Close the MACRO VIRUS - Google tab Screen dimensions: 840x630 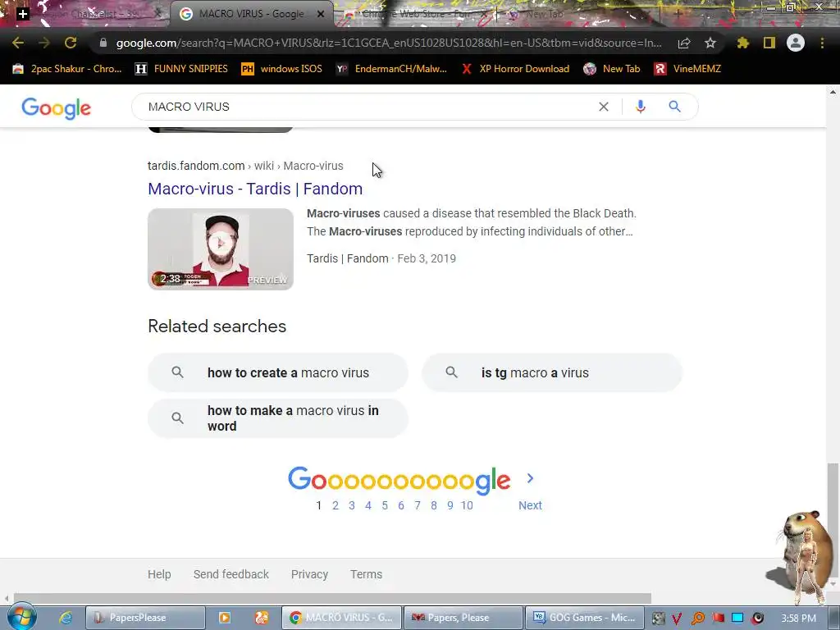(321, 14)
